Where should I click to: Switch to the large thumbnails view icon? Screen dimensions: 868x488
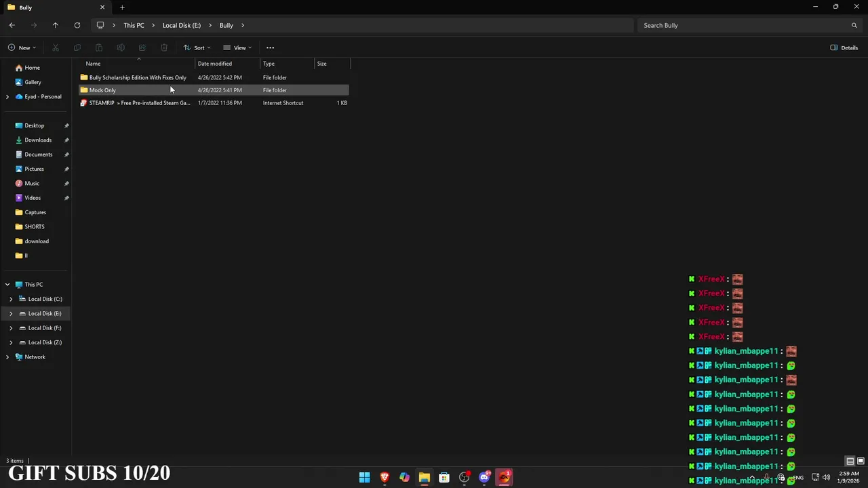tap(861, 461)
